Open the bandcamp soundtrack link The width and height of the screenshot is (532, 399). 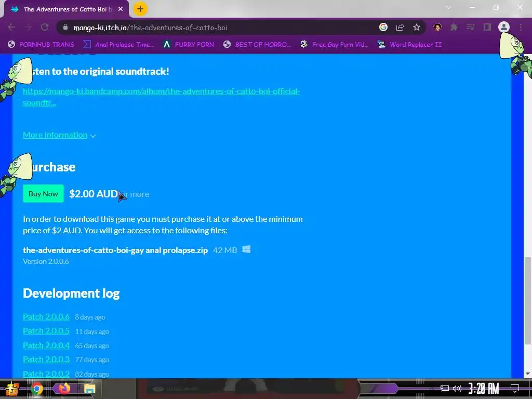click(x=162, y=97)
